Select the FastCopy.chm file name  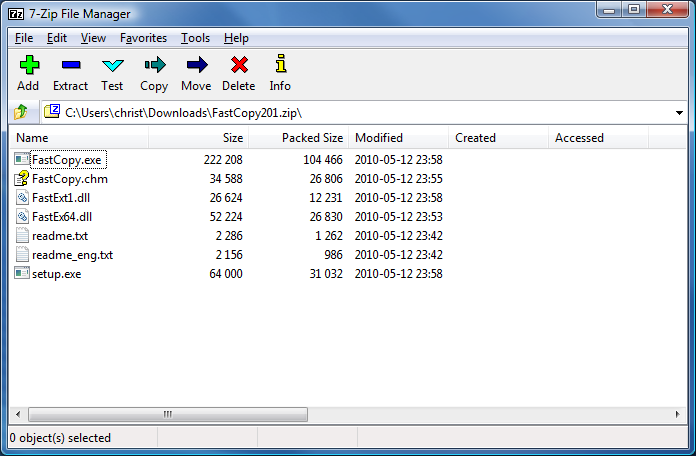(70, 179)
